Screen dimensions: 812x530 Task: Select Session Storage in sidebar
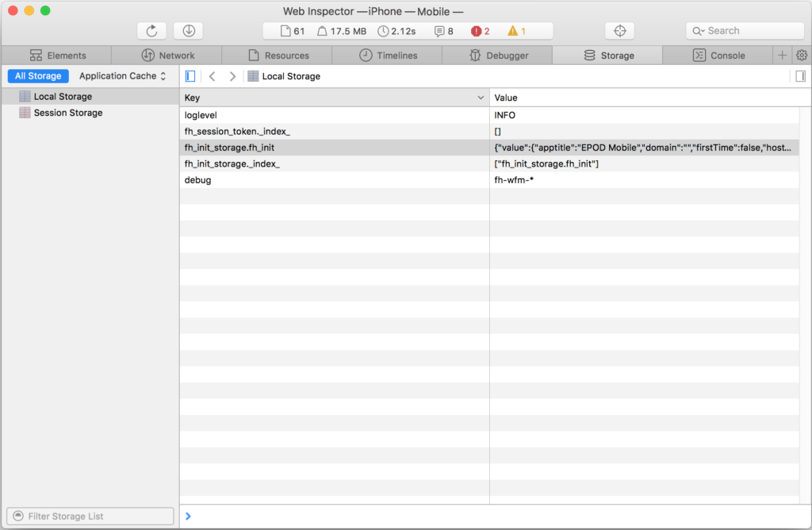click(67, 113)
